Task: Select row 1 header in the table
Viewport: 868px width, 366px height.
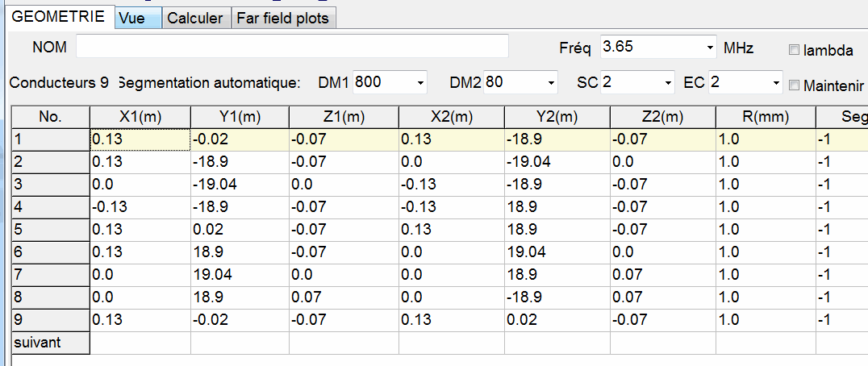Action: click(50, 140)
